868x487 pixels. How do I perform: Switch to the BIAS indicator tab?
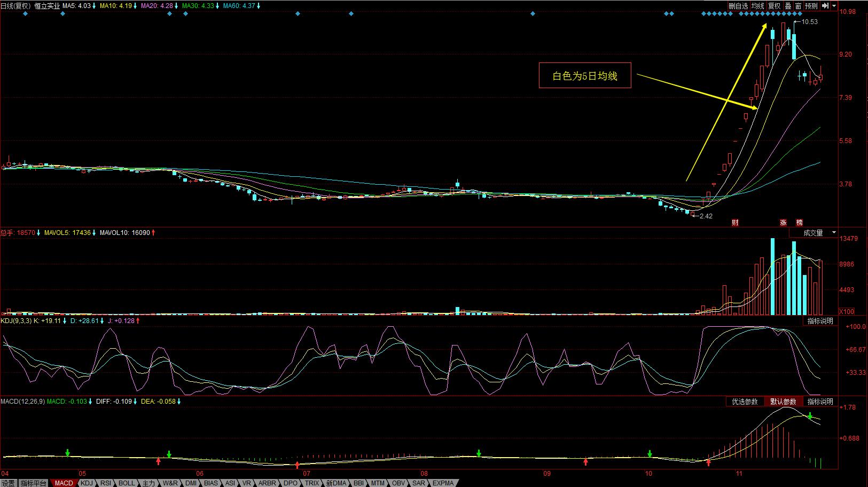(x=211, y=483)
